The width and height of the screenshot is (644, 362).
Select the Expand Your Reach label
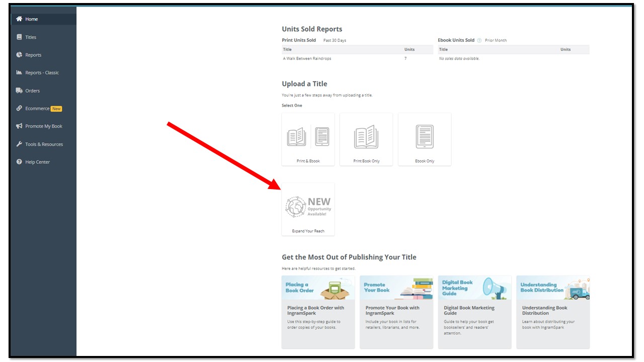click(x=308, y=231)
